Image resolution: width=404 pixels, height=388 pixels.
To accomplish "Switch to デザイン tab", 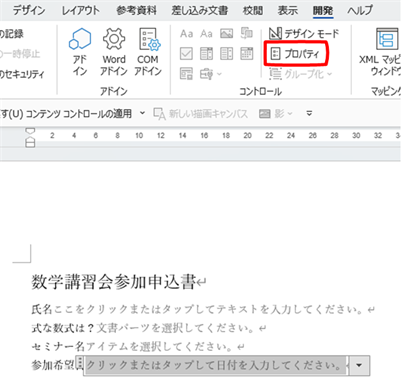I will (29, 10).
